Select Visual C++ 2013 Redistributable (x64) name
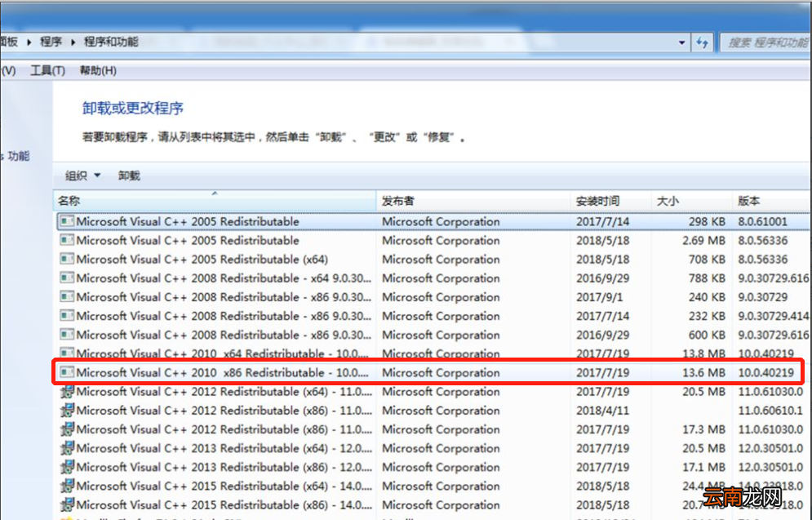Image resolution: width=812 pixels, height=520 pixels. [224, 448]
